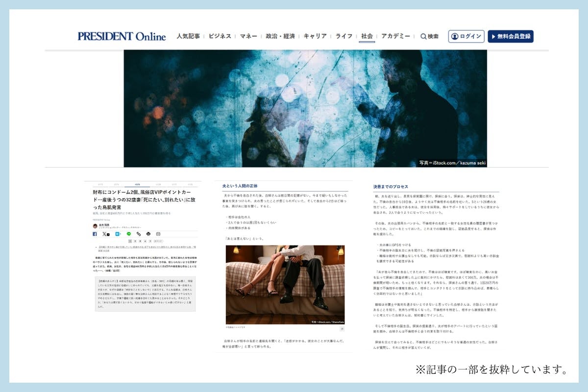Open the キャリア section
Screen dimensions: 588x392
pyautogui.click(x=315, y=36)
